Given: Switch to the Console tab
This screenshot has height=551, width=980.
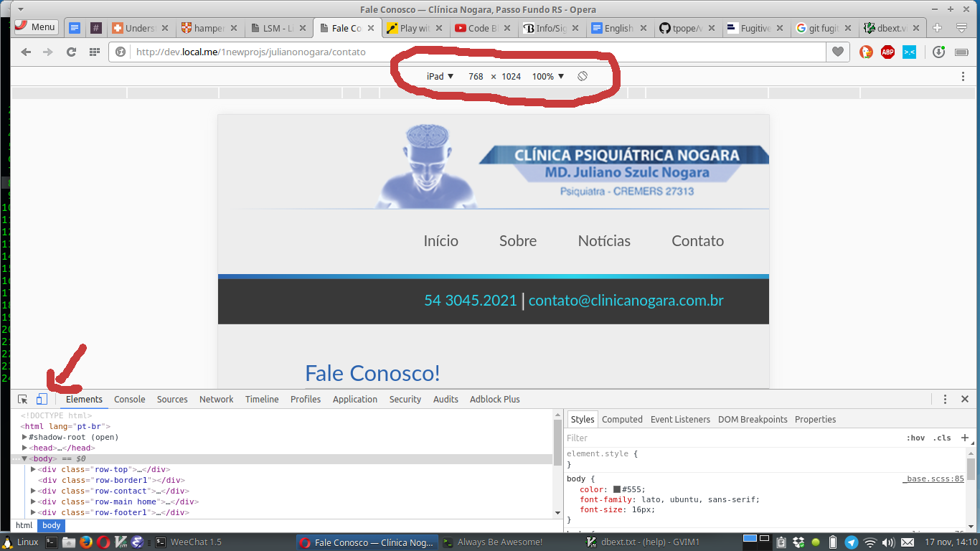Looking at the screenshot, I should tap(130, 399).
